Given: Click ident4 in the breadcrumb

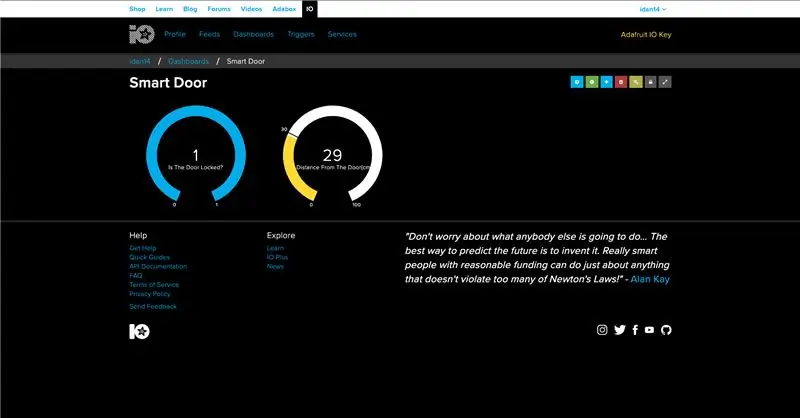Looking at the screenshot, I should [x=140, y=61].
